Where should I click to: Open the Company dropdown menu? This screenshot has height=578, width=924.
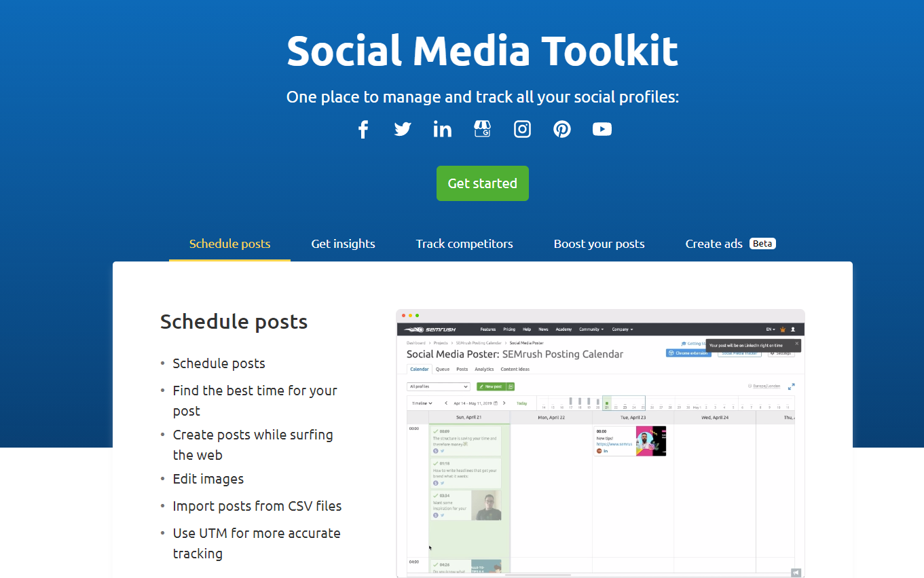pos(623,329)
